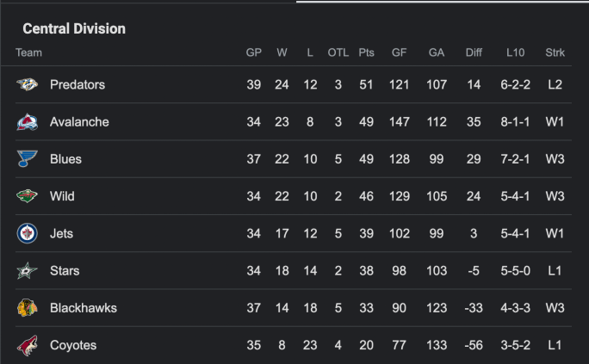Viewport: 589px width, 364px height.
Task: Open the Avalanche team link
Action: tap(79, 122)
